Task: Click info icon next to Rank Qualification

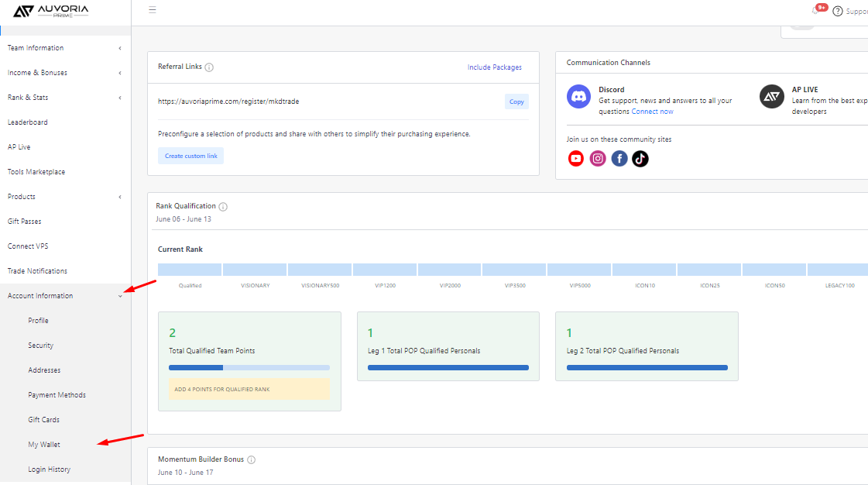Action: pyautogui.click(x=223, y=207)
